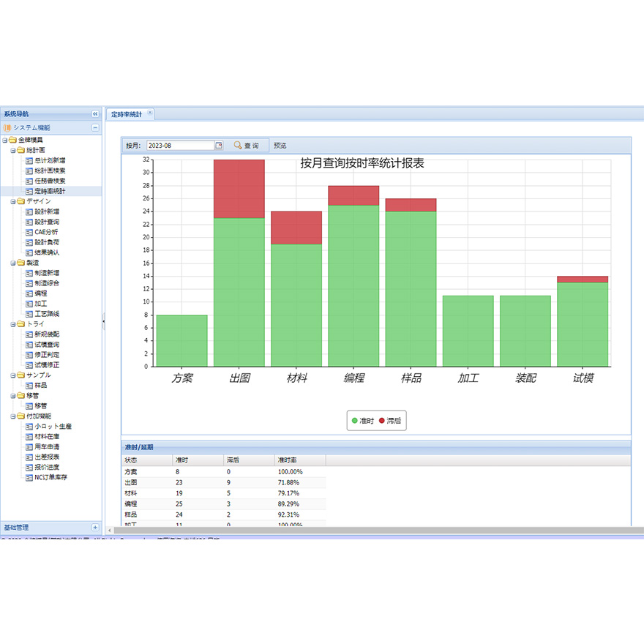
Task: Collapse the デザイン folder tree node
Action: click(13, 201)
